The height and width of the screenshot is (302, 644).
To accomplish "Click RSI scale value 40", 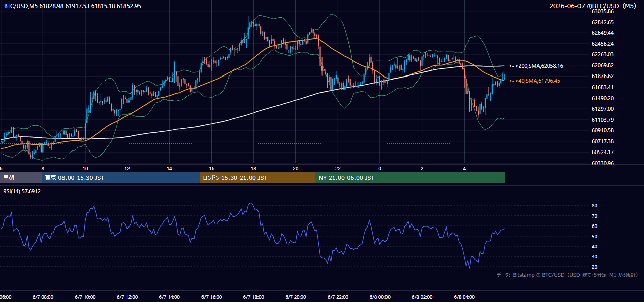I will (x=594, y=247).
